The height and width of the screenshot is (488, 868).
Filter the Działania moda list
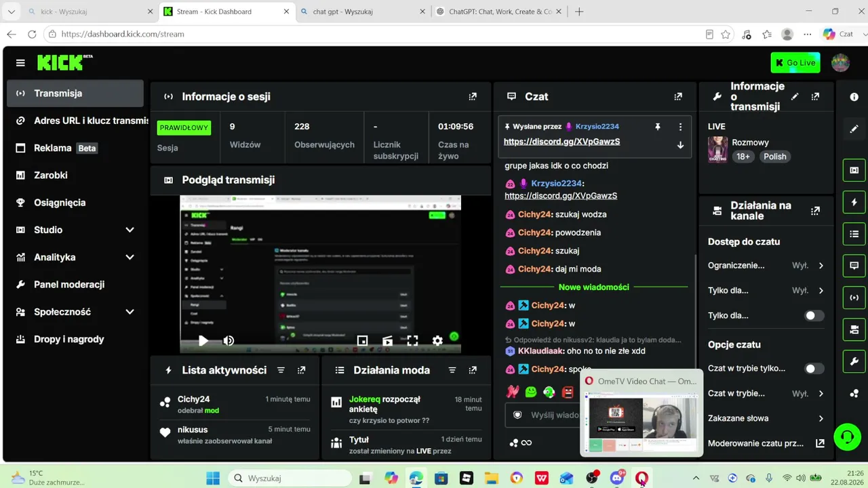[452, 370]
